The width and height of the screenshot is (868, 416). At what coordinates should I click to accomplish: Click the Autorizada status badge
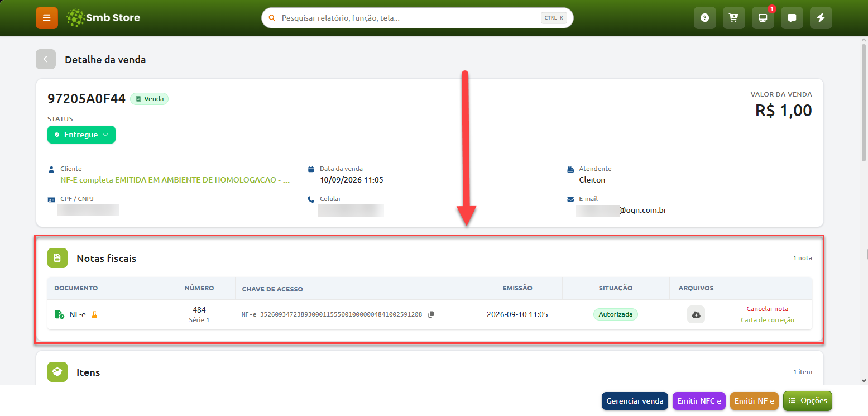pos(615,314)
